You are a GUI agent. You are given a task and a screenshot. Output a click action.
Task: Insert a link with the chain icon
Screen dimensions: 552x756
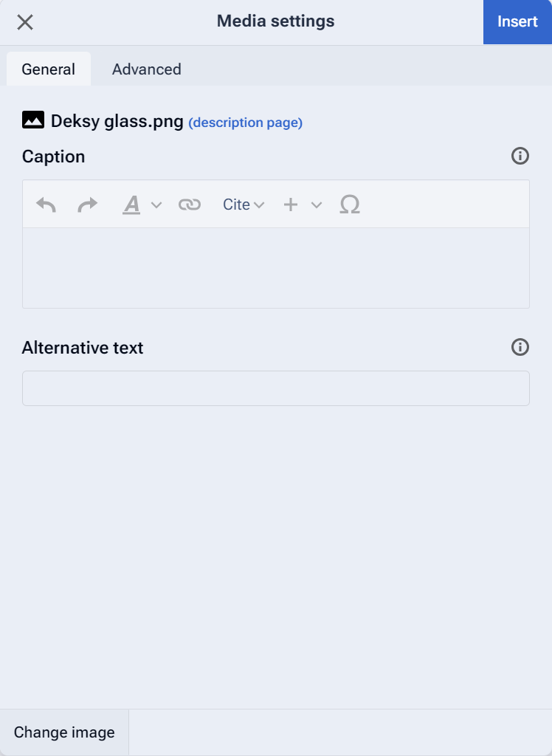coord(190,205)
